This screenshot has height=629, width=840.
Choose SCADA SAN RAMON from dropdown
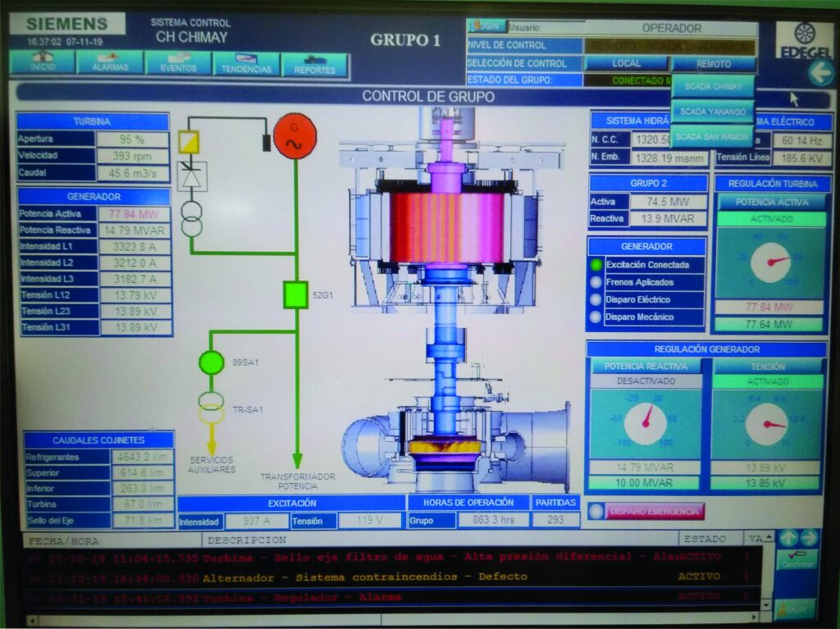[712, 137]
